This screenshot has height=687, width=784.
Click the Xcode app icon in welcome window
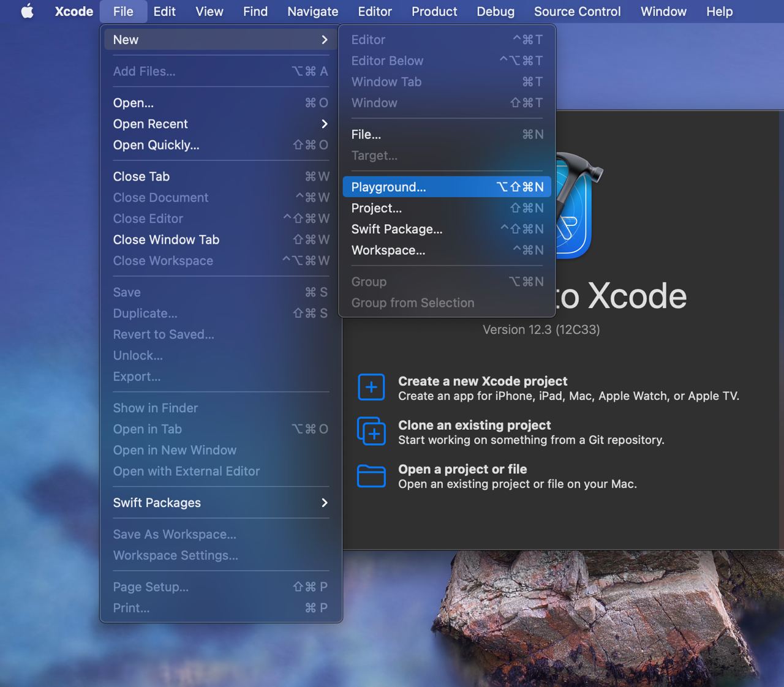point(579,205)
